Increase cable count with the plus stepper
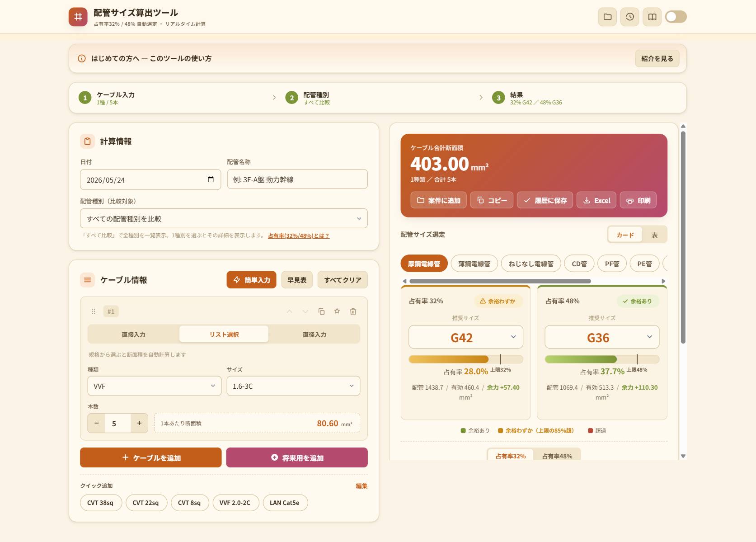The image size is (756, 542). [x=139, y=423]
